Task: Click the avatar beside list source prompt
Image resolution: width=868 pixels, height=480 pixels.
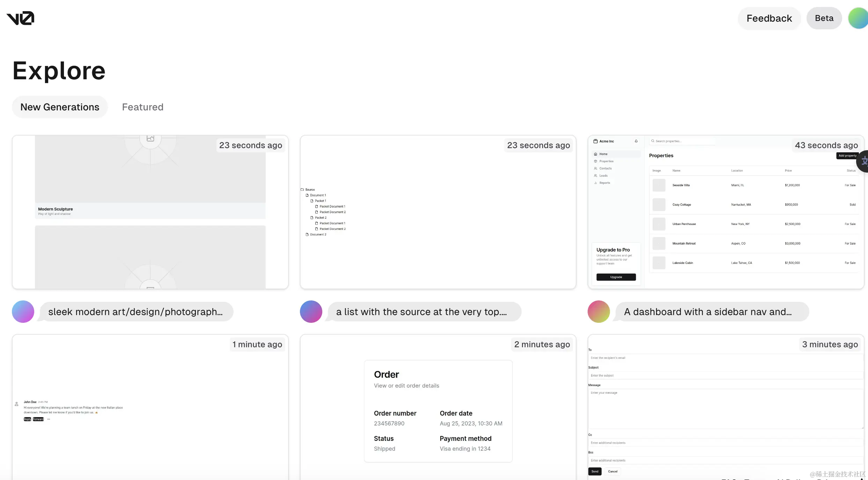Action: [x=311, y=312]
